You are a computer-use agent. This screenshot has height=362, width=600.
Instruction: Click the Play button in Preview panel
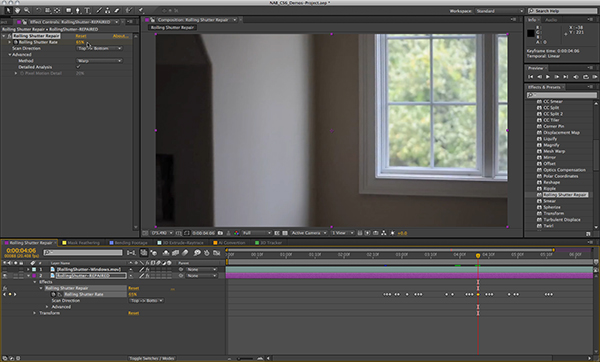click(x=548, y=77)
